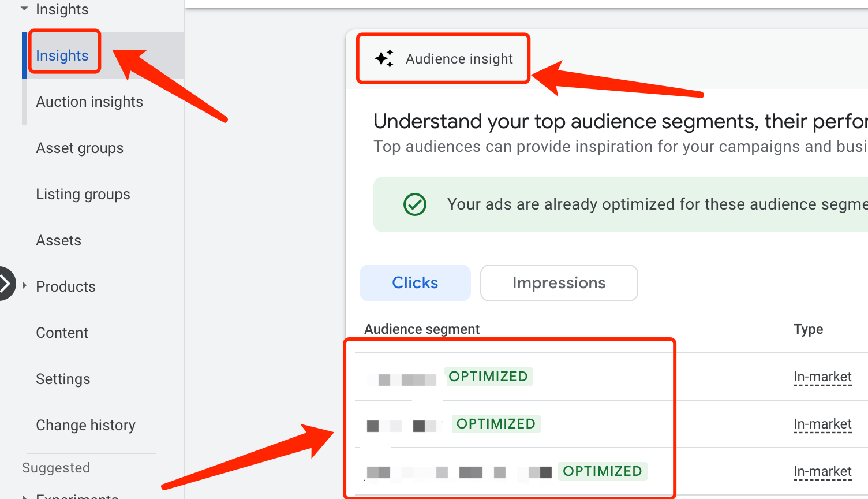The width and height of the screenshot is (868, 499).
Task: Click the Audience segment column header
Action: point(422,329)
